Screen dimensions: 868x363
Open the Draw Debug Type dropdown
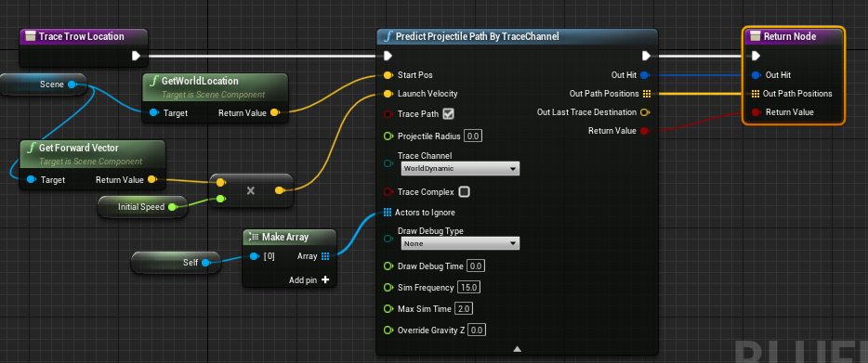(460, 243)
